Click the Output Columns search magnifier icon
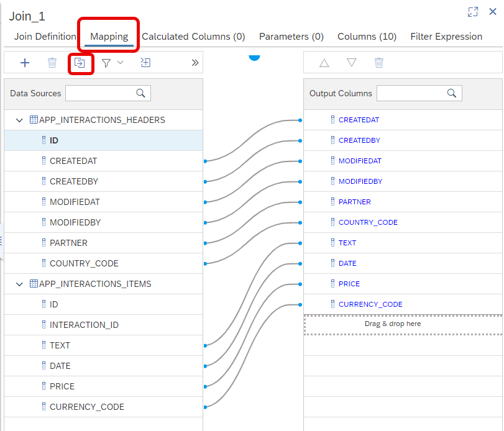Viewport: 504px width, 431px height. click(452, 93)
